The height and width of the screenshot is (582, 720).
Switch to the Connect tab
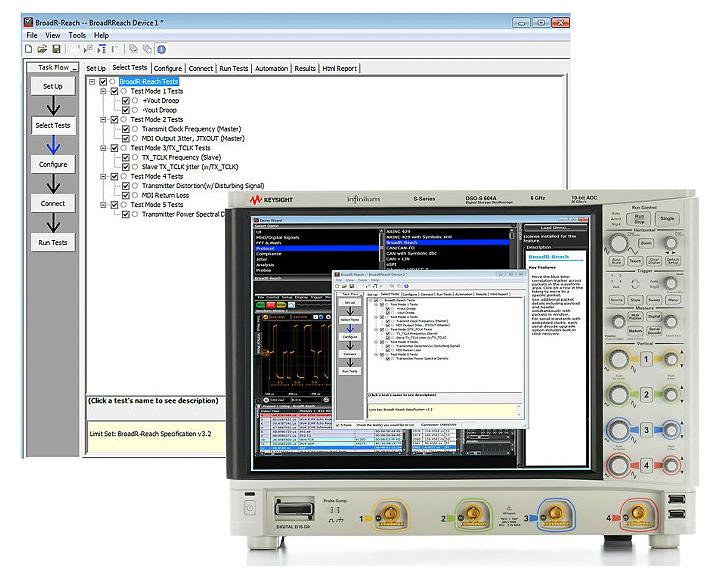tap(201, 68)
